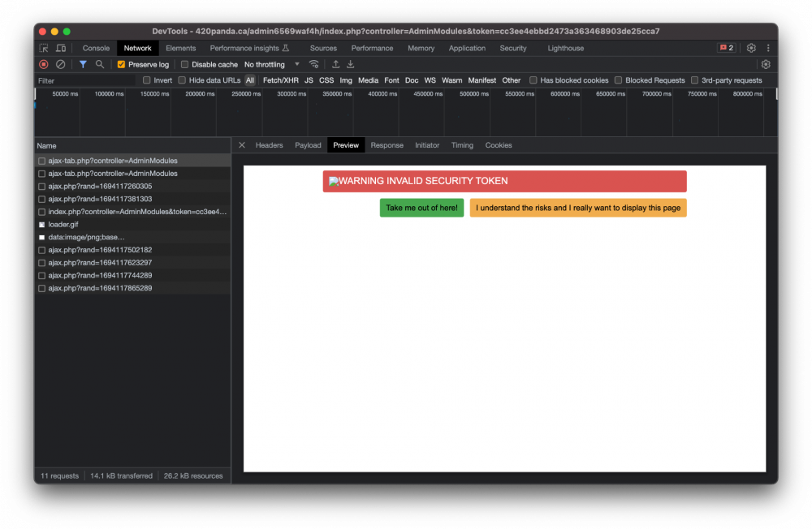Select the loader.gif request

[x=132, y=225]
